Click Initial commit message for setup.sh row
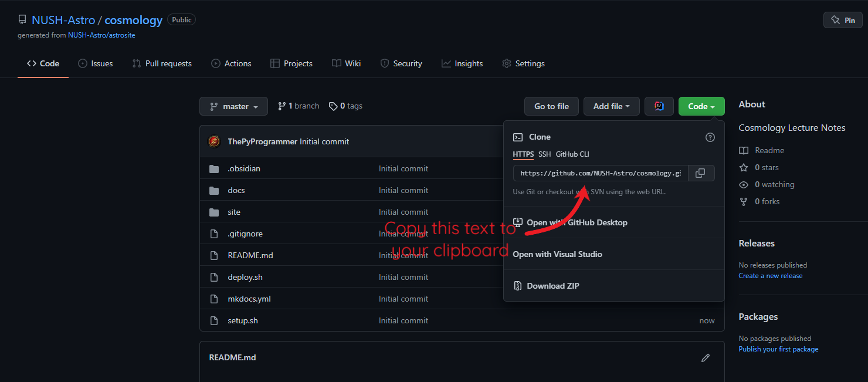868x382 pixels. pos(404,320)
